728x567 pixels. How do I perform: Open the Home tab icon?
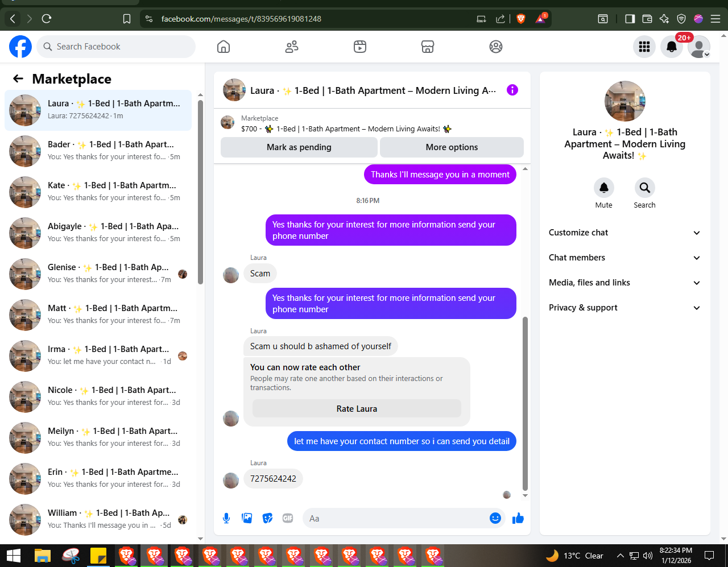tap(224, 47)
